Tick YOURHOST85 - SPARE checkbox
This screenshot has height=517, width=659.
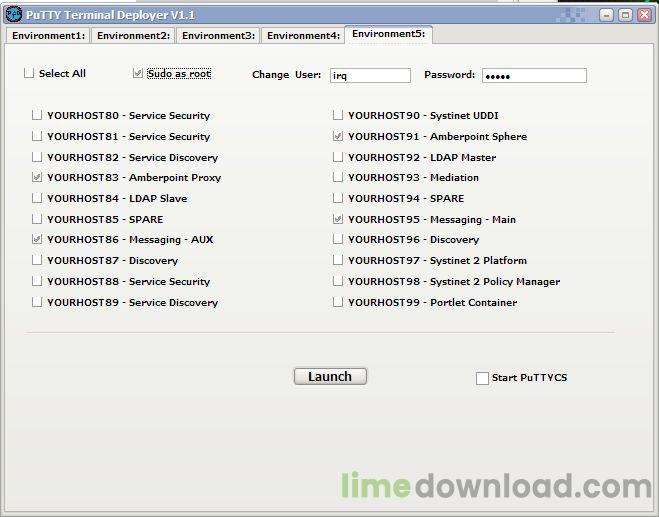37,219
